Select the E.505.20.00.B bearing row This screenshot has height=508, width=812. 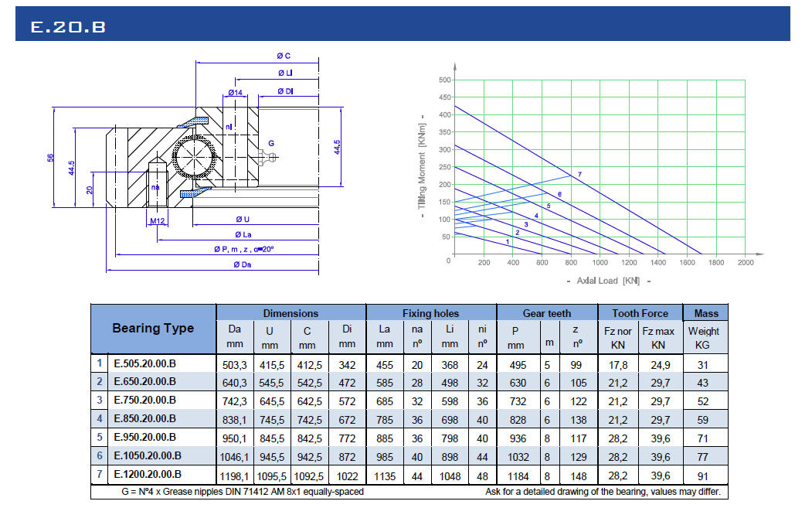pos(145,363)
